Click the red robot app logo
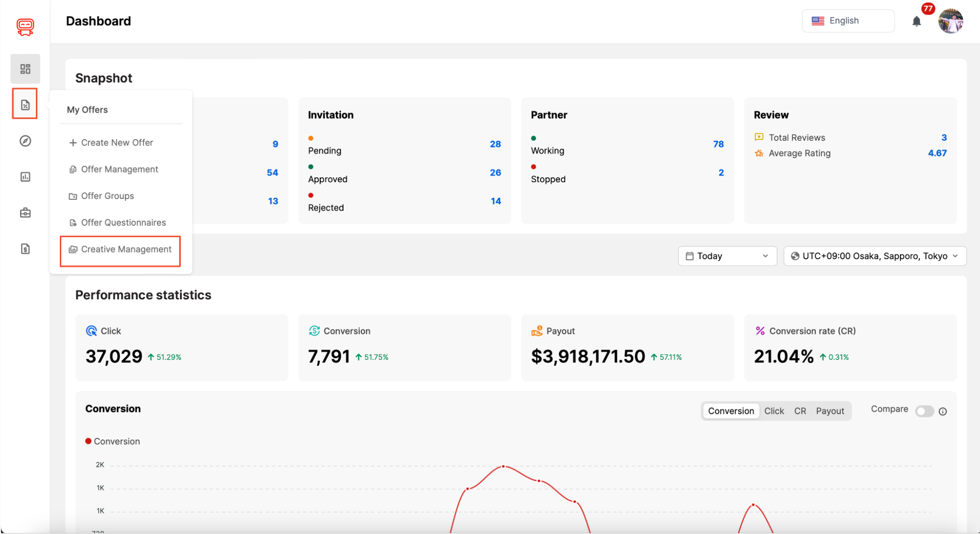 [x=25, y=27]
